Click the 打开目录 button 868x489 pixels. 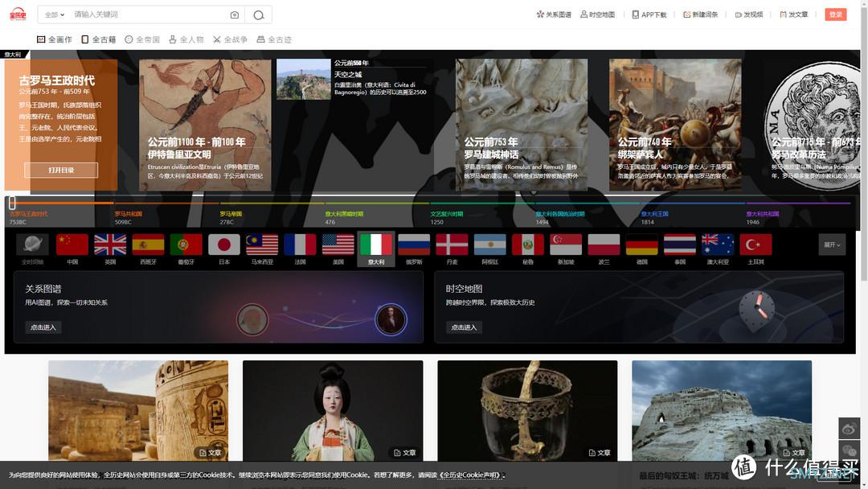(x=61, y=171)
